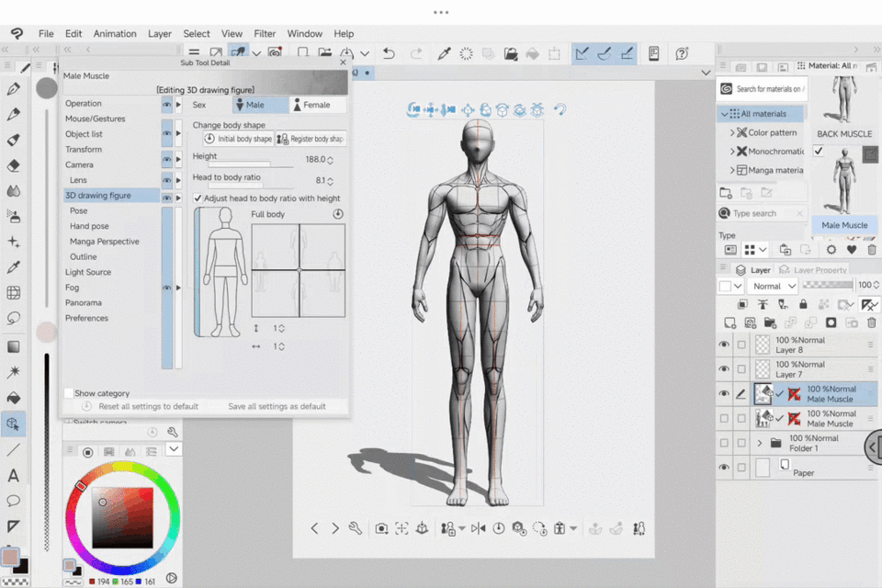
Task: Click the camera icon below the figure
Action: coord(381,528)
